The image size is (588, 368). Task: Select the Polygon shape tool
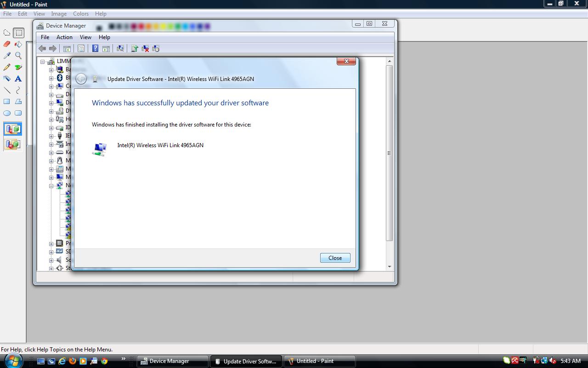[18, 102]
